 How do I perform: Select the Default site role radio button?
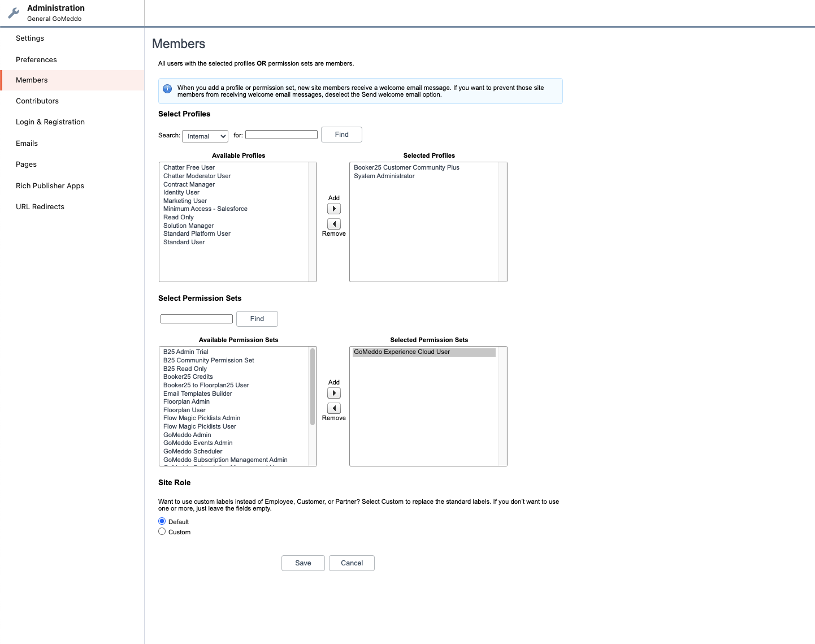[162, 521]
